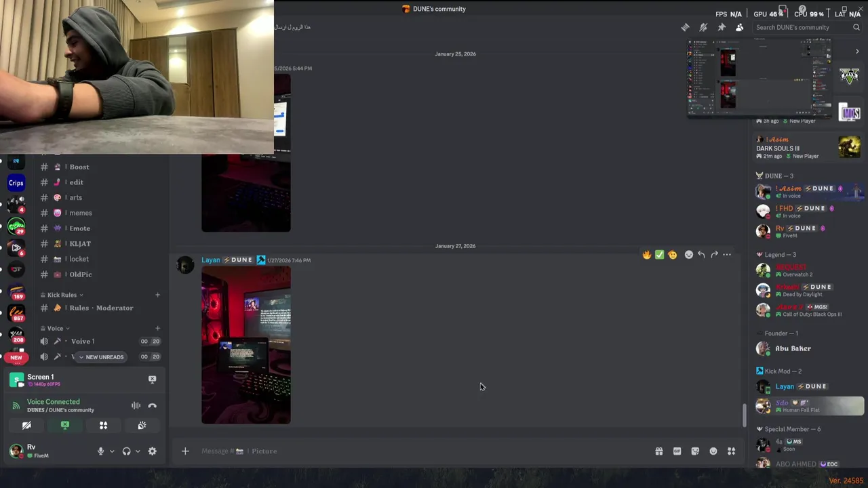Screen dimensions: 868x488
Task: Open add reaction smiley on Layan's message
Action: (x=689, y=255)
